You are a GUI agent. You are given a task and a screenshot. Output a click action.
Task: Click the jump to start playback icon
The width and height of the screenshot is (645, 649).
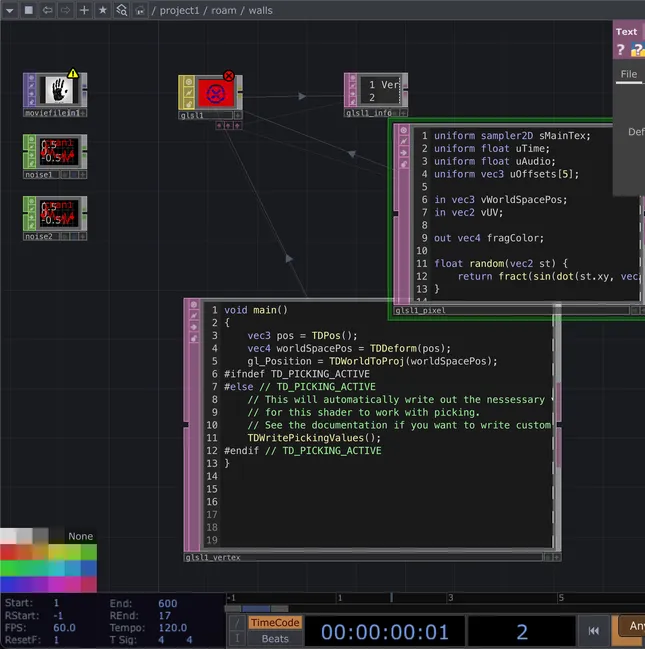593,631
